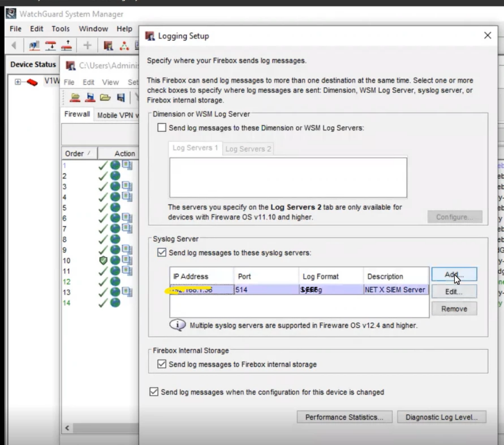Click the globe icon on policy row 14
This screenshot has height=445, width=504.
point(115,302)
